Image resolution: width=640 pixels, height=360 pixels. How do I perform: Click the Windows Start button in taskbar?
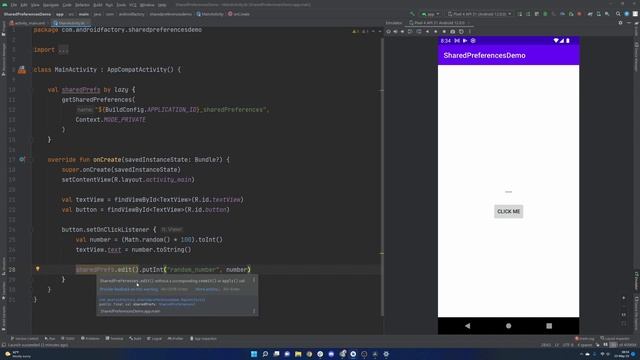point(254,354)
